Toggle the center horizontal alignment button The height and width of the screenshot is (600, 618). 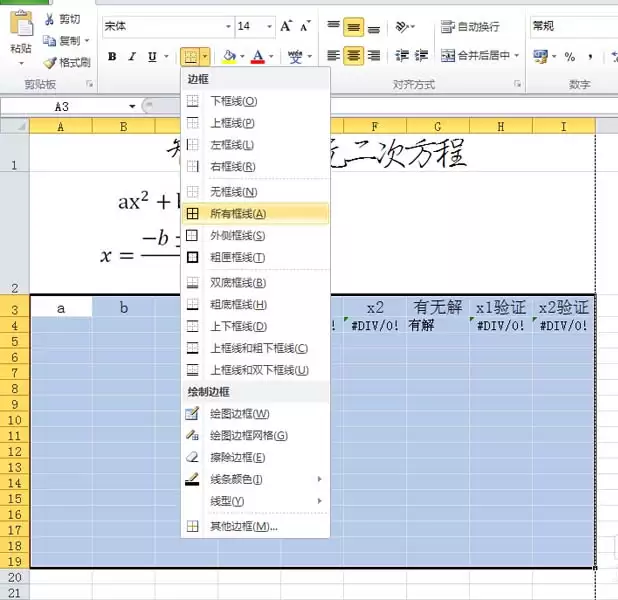(353, 56)
